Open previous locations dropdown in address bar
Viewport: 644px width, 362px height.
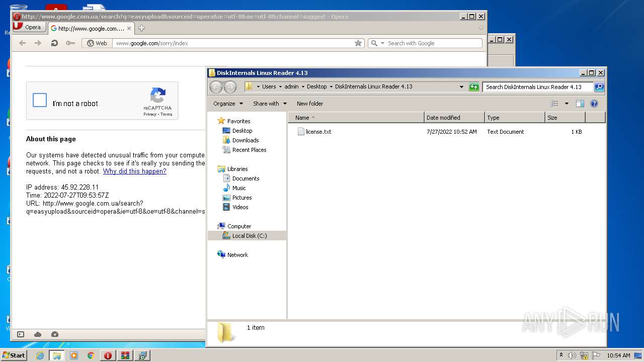[461, 86]
